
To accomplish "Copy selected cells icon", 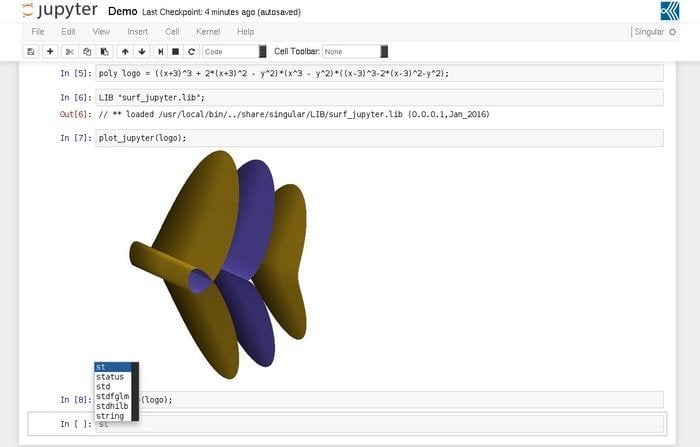I will (x=87, y=52).
